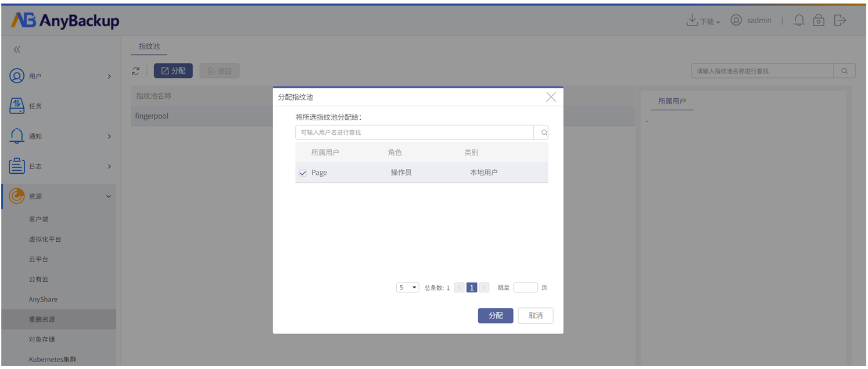Click the logout icon in header
Screen dimensions: 868x369
coord(840,20)
